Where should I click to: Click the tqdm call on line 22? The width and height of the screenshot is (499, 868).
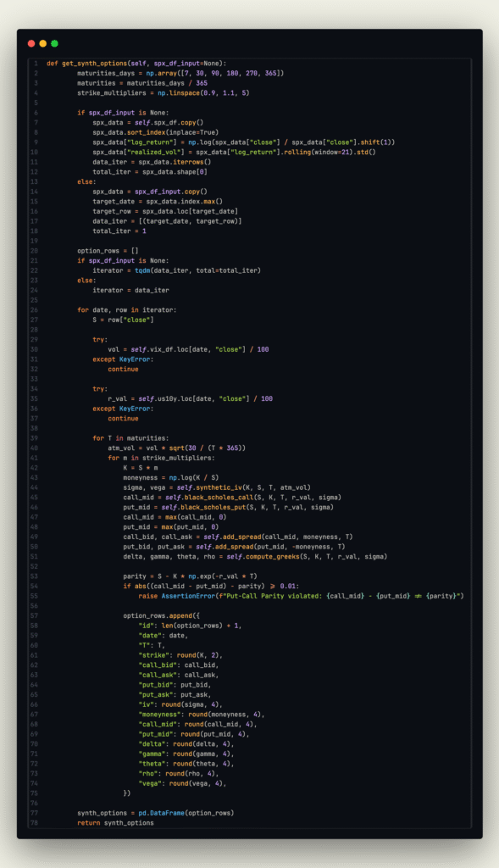click(x=142, y=270)
